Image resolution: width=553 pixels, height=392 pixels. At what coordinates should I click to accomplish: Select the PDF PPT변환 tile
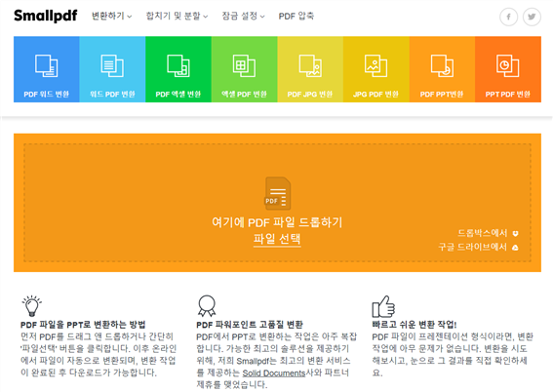442,69
